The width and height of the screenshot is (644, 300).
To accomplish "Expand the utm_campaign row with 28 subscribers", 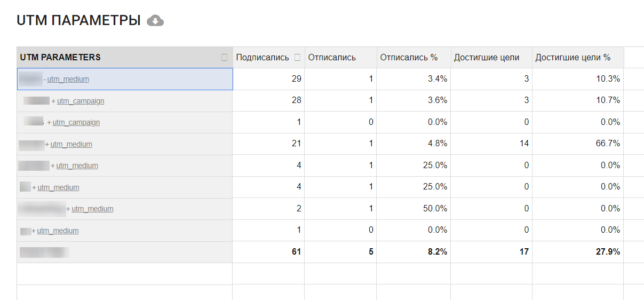I will 53,101.
